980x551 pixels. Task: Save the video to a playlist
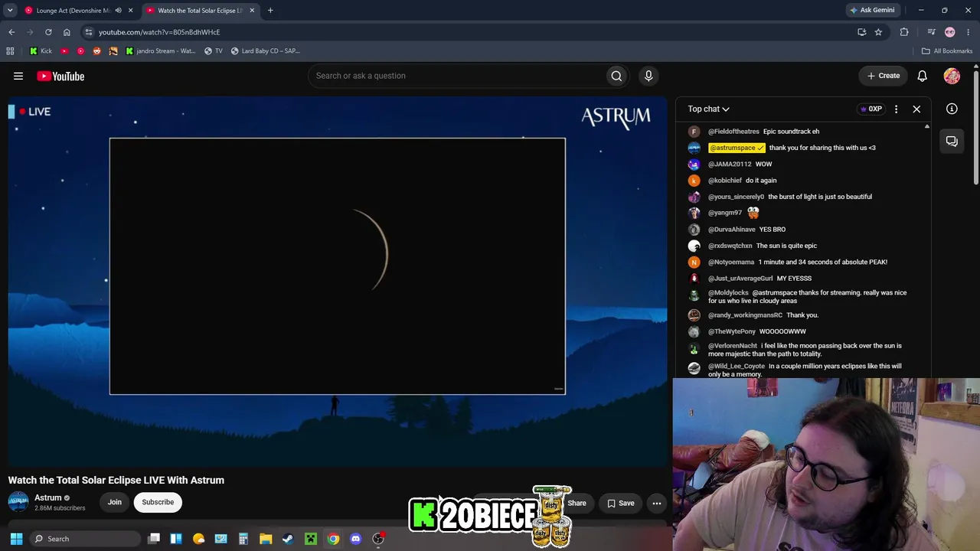pos(620,503)
